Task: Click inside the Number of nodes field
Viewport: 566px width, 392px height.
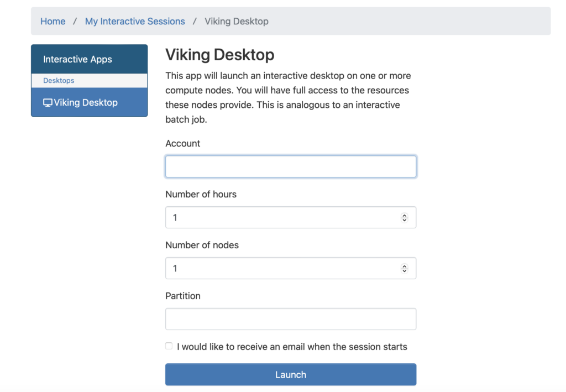Action: pos(279,269)
